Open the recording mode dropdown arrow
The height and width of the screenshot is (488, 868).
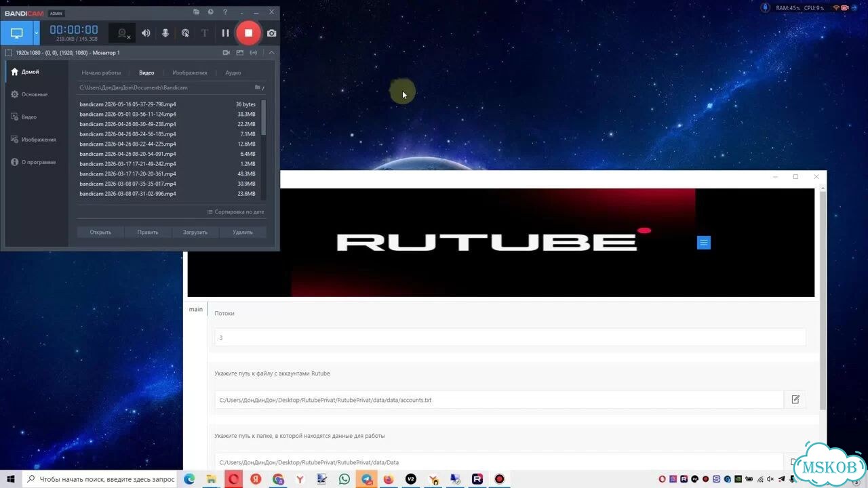[x=37, y=33]
